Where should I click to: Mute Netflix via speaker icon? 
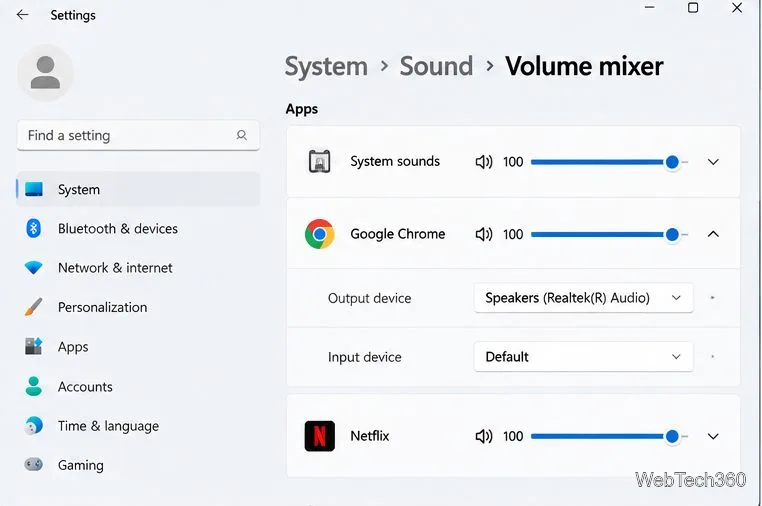click(x=484, y=436)
